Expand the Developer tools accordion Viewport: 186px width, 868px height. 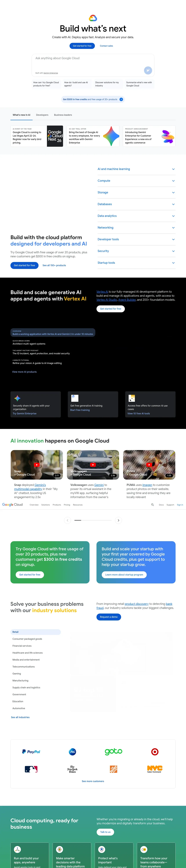pos(136,240)
